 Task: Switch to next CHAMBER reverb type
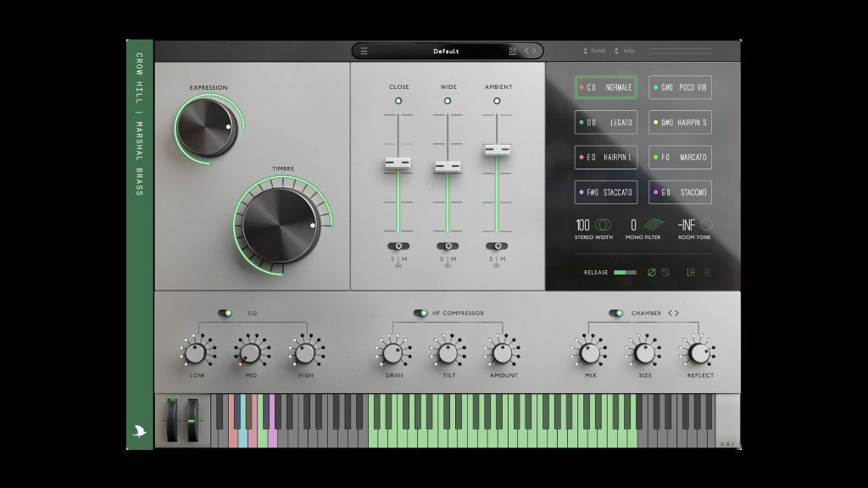tap(676, 313)
